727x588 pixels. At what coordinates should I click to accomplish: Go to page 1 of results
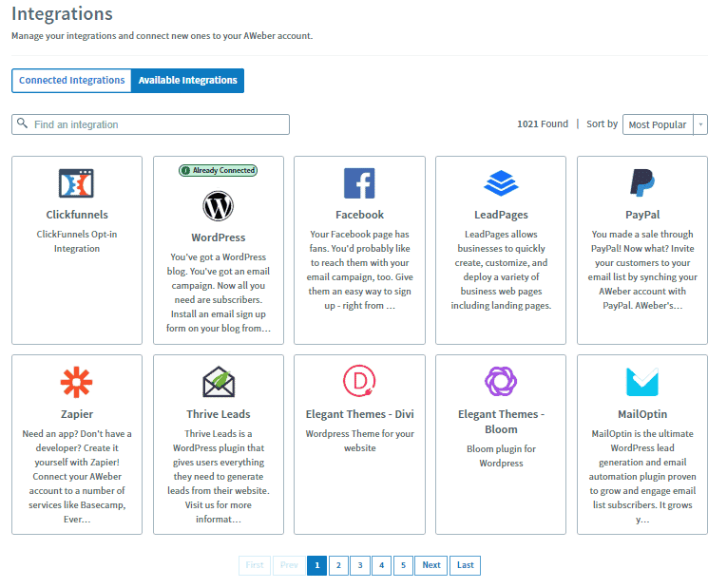pos(317,565)
